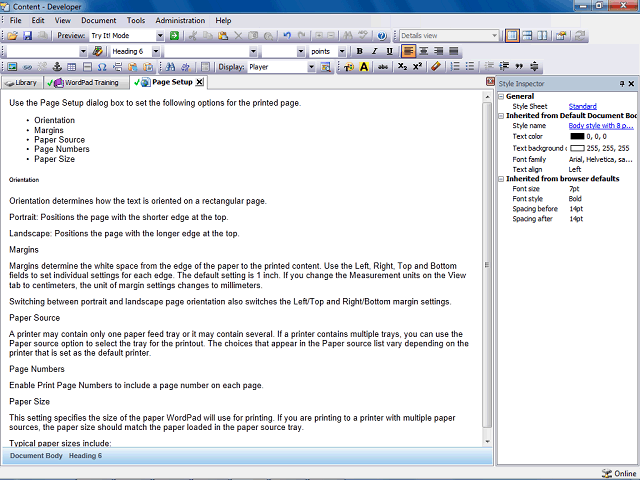Toggle left text alignment

point(408,51)
